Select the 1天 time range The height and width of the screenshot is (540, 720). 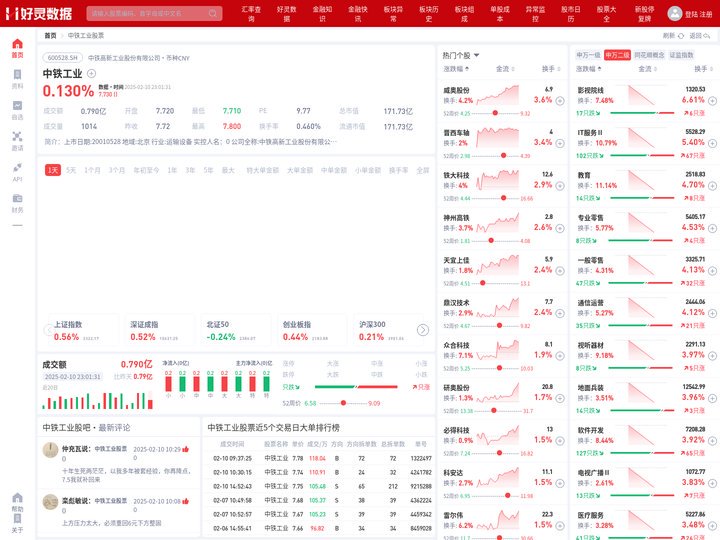[53, 170]
